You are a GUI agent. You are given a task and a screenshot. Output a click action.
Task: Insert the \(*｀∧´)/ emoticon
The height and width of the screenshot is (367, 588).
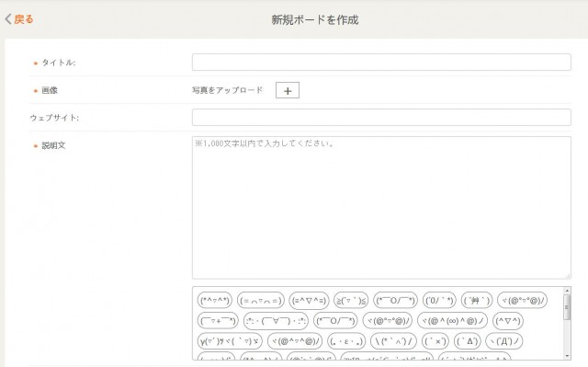(393, 340)
